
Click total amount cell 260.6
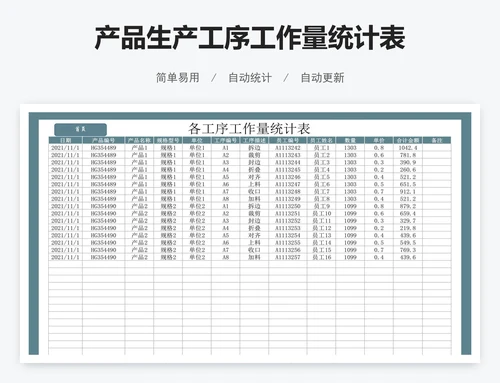coord(408,170)
